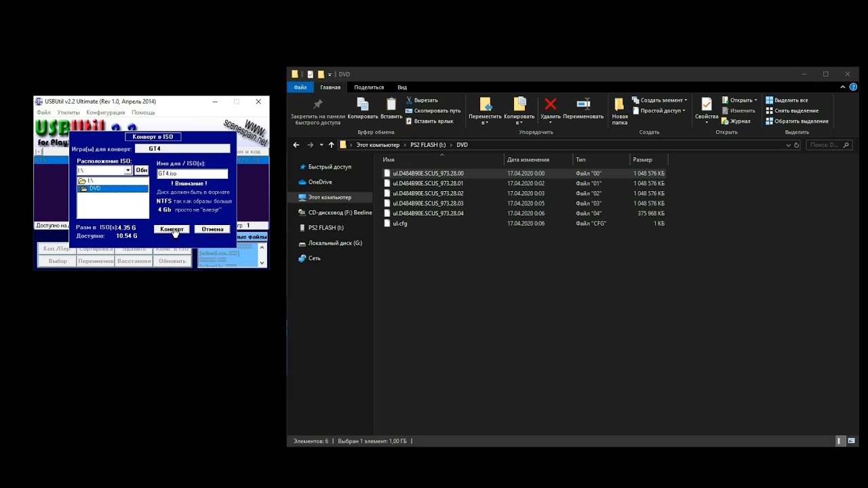Switch to the Вид ribbon tab
The height and width of the screenshot is (488, 868).
click(x=402, y=87)
